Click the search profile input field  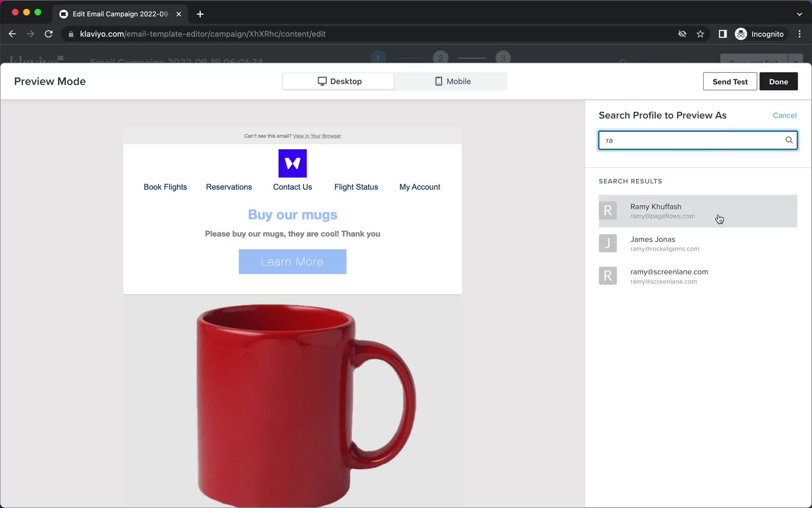(x=697, y=140)
